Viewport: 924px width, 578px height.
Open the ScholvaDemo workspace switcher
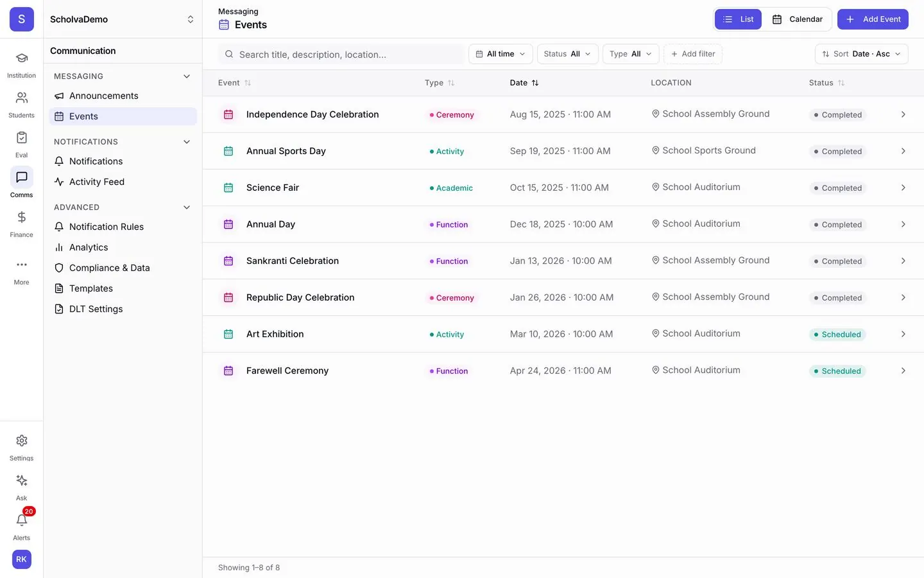click(123, 19)
